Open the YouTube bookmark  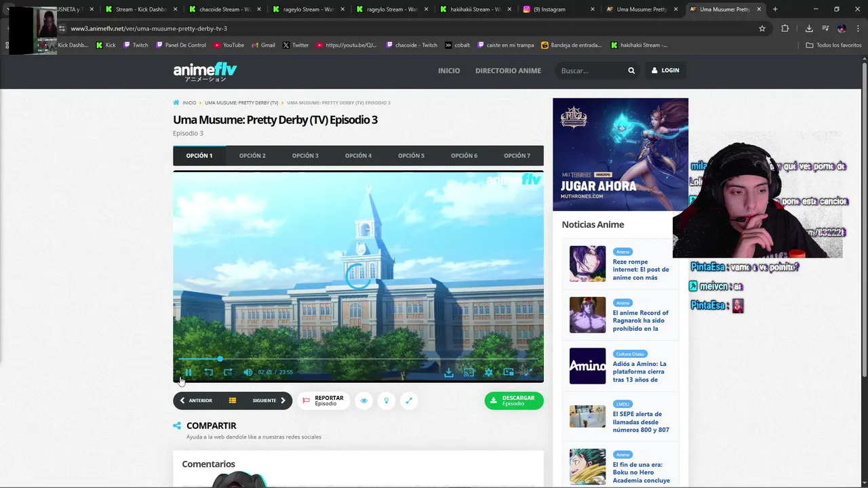[x=229, y=45]
